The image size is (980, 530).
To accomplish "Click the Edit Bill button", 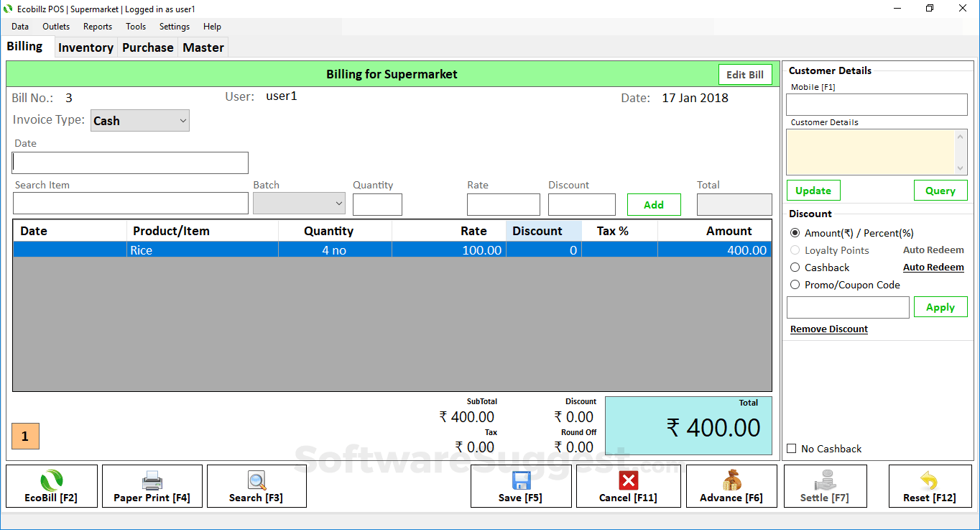I will click(745, 74).
